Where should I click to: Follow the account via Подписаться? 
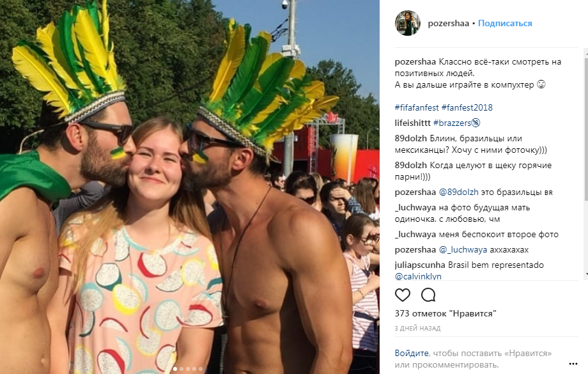tap(505, 23)
